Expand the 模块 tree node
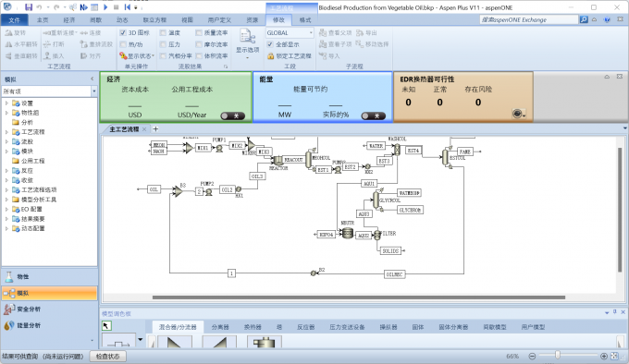Image resolution: width=629 pixels, height=364 pixels. tap(6, 151)
